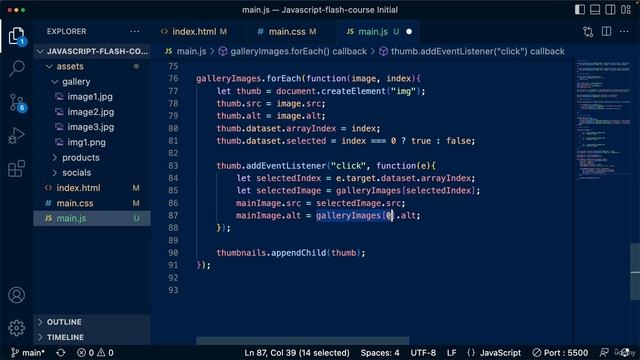Split the editor to the right

coord(607,31)
